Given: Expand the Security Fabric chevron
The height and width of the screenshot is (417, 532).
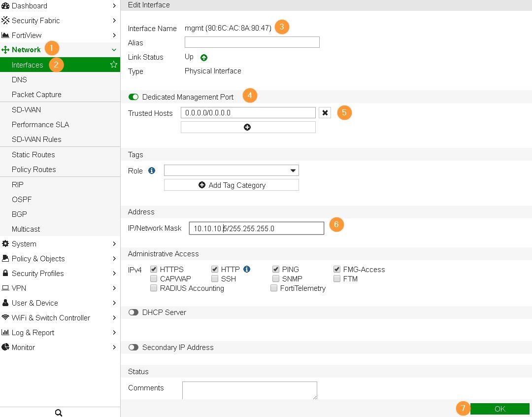Looking at the screenshot, I should (x=114, y=20).
